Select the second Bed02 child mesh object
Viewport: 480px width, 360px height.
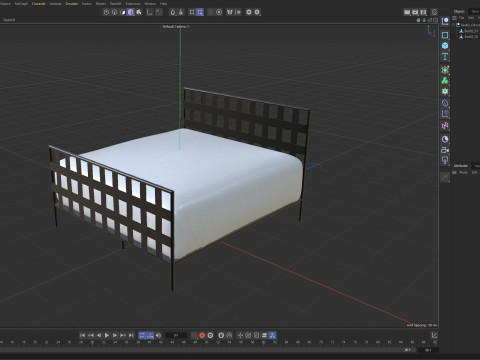[x=471, y=37]
